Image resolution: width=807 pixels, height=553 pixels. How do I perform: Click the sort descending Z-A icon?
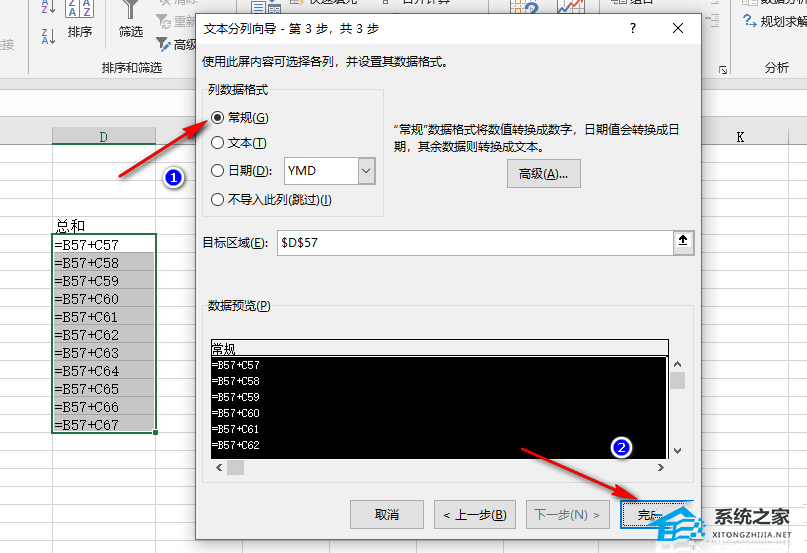(48, 37)
